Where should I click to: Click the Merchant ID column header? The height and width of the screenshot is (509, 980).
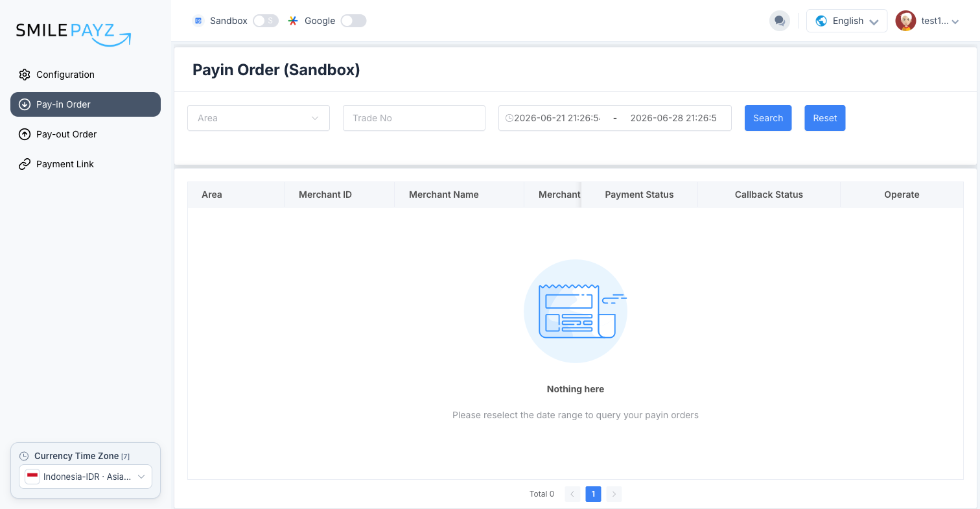(340, 195)
